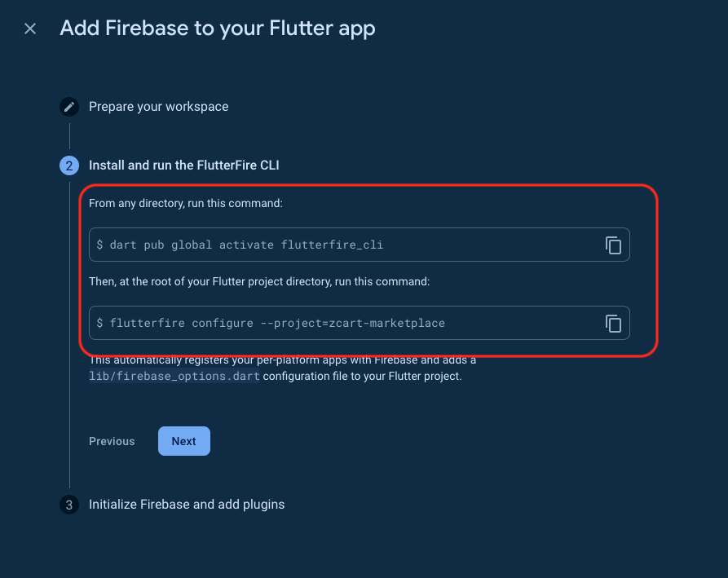
Task: Copy the dart pub global activate command
Action: coord(613,245)
